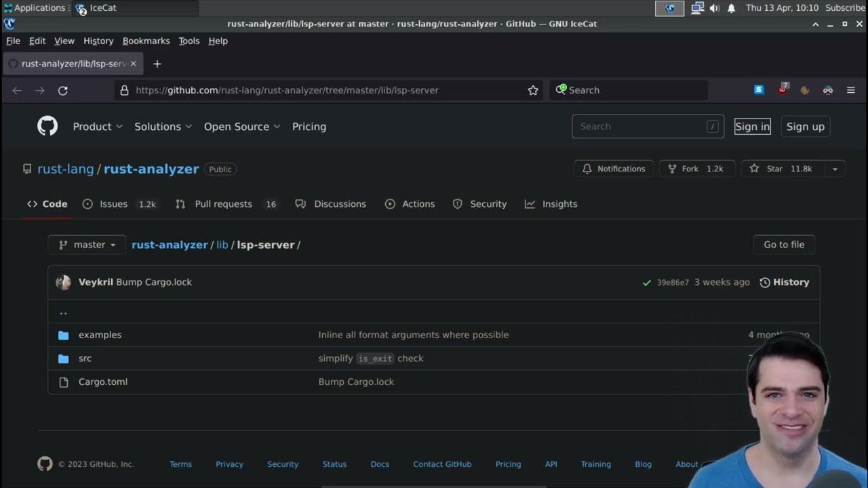Open the Issues tab
This screenshot has height=488, width=868.
113,204
